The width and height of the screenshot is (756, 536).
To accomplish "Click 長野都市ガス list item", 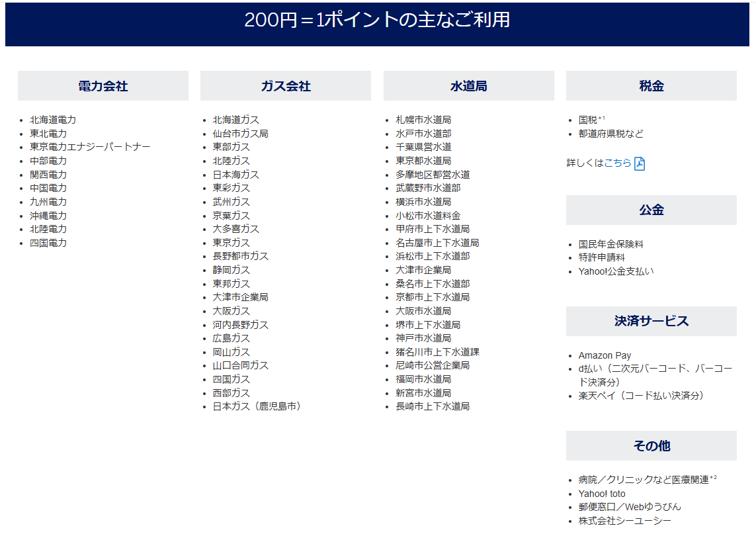I will tap(241, 256).
